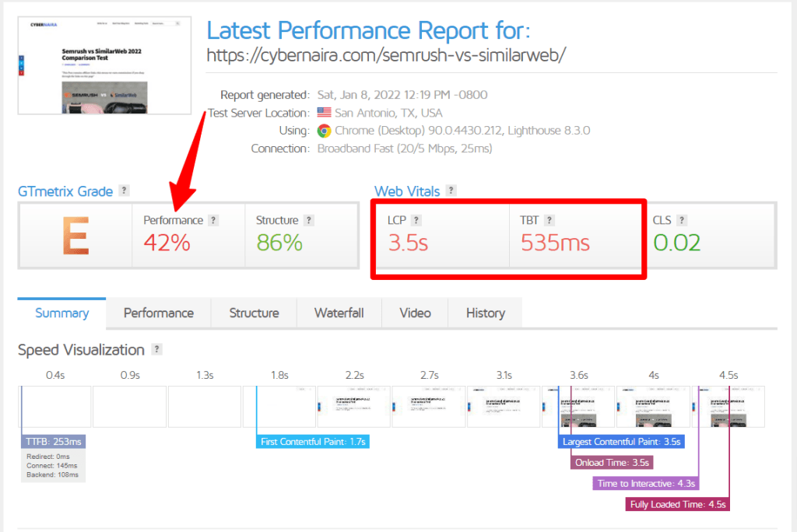The width and height of the screenshot is (797, 532).
Task: Select the Summary tab
Action: pos(62,313)
